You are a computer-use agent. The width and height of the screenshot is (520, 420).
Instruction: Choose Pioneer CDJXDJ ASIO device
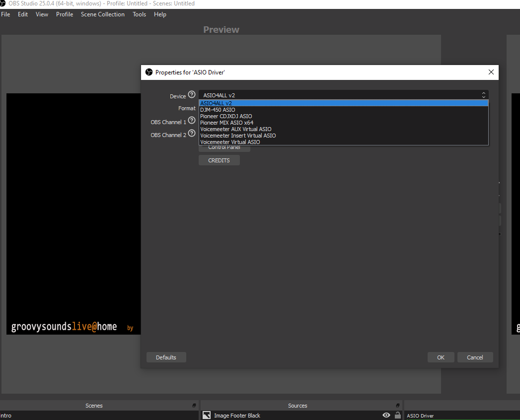[x=344, y=116]
